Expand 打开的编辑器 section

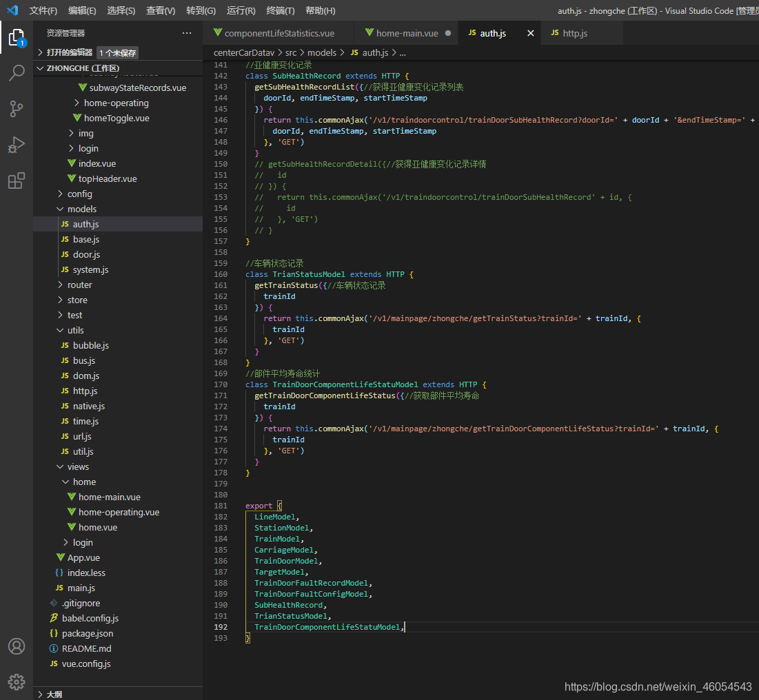tap(69, 52)
